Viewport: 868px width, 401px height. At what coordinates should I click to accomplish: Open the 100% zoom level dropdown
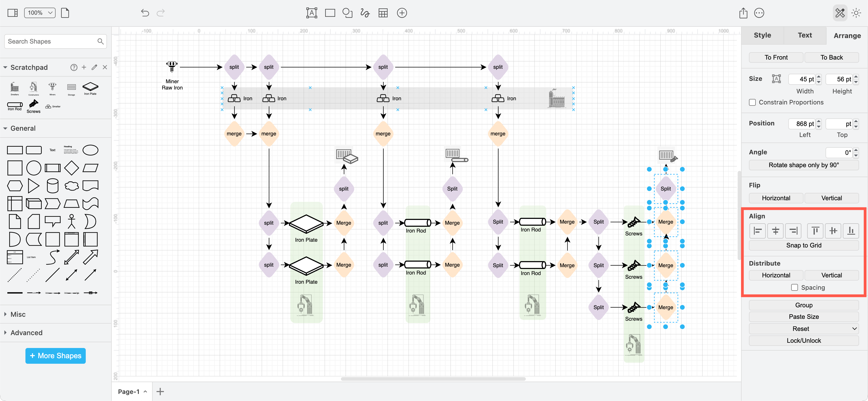pos(39,13)
